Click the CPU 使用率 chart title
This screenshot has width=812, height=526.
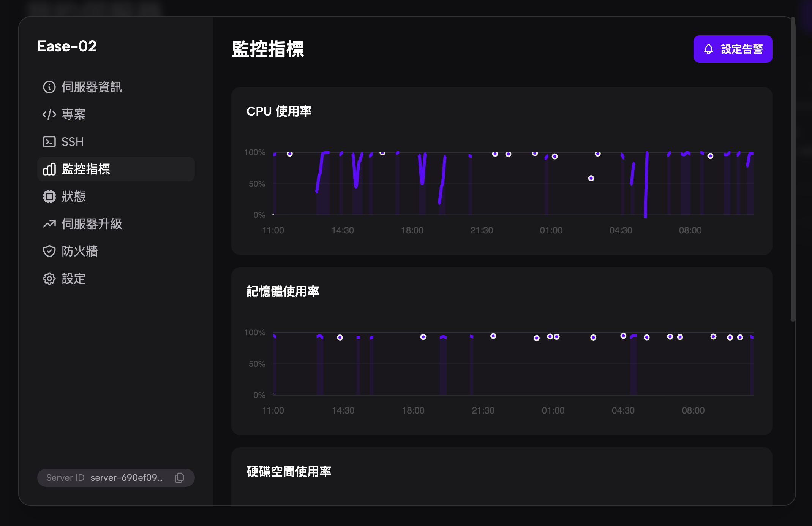click(x=280, y=111)
